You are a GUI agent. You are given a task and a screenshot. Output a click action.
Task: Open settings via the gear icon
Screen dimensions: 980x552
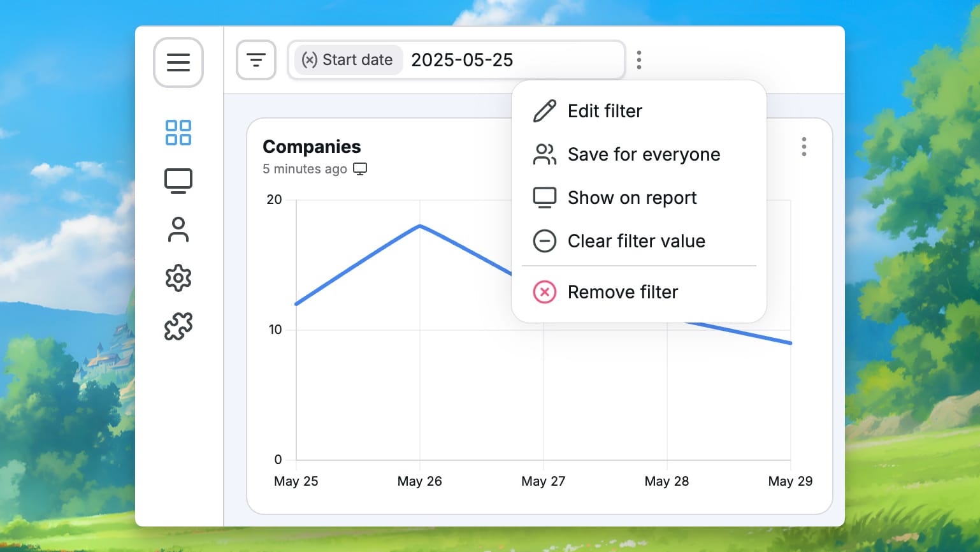[x=178, y=278]
